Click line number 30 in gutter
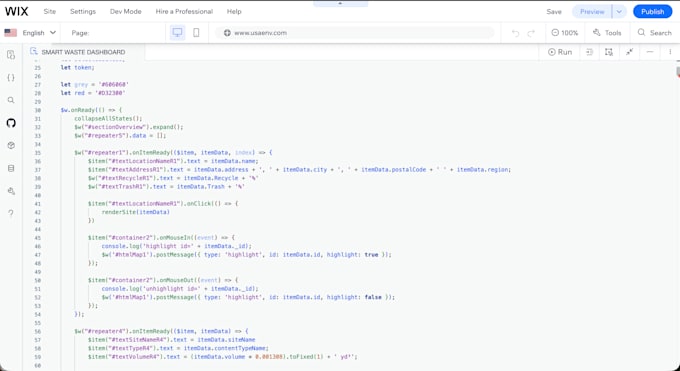 click(37, 110)
